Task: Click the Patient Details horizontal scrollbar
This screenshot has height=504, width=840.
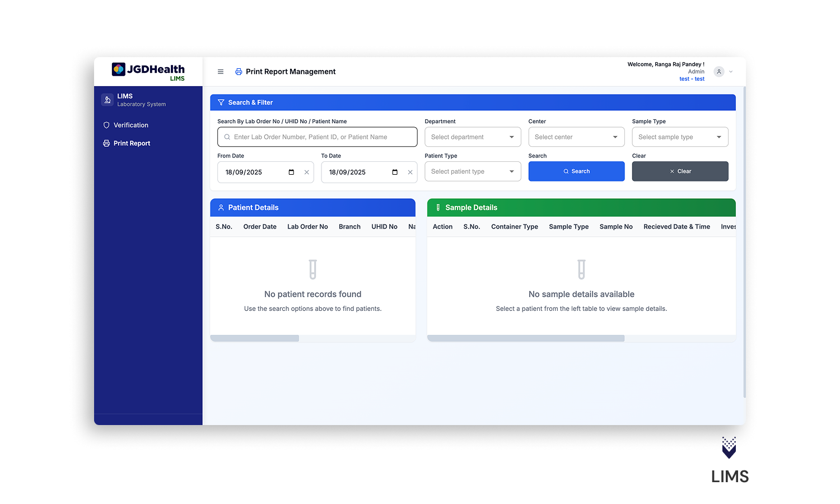Action: (x=255, y=338)
